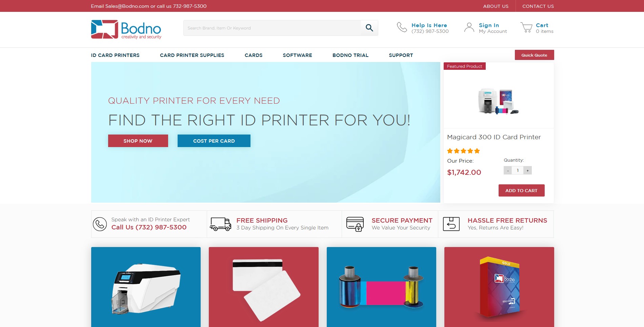The width and height of the screenshot is (644, 327).
Task: Open the Card Printer Supplies menu
Action: [x=192, y=55]
